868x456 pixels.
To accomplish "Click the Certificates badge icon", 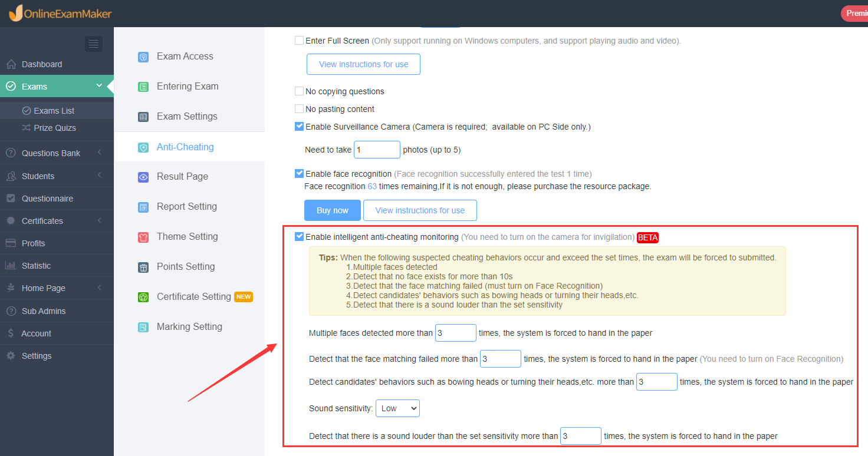I will click(11, 221).
